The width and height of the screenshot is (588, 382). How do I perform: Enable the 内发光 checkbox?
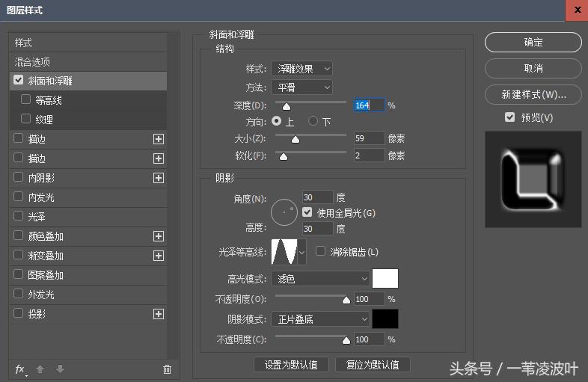click(x=19, y=197)
